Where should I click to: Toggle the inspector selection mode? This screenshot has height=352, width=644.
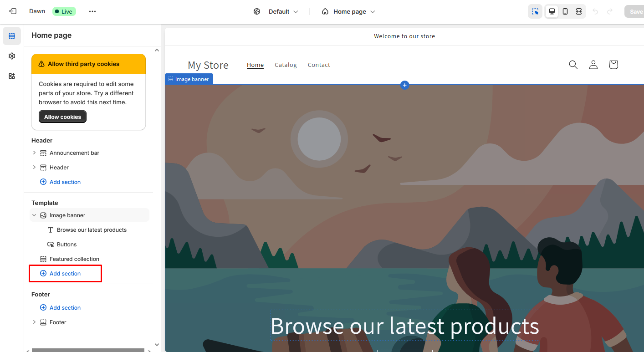tap(535, 11)
